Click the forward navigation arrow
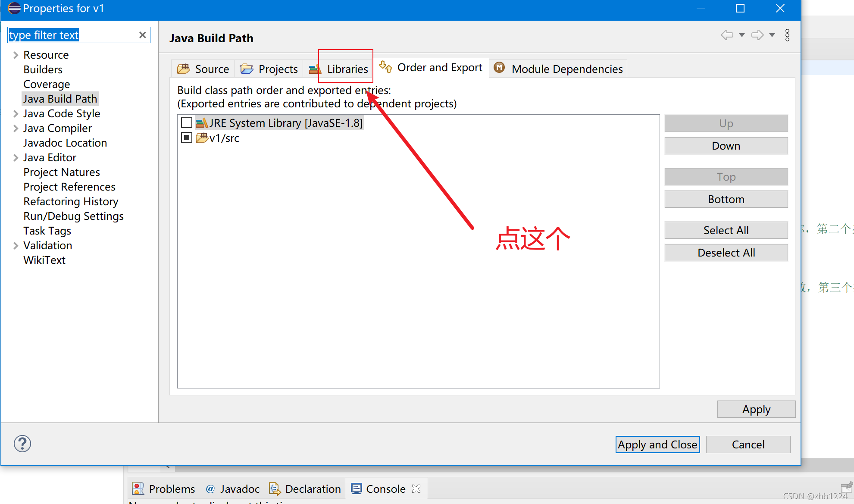 pyautogui.click(x=757, y=35)
